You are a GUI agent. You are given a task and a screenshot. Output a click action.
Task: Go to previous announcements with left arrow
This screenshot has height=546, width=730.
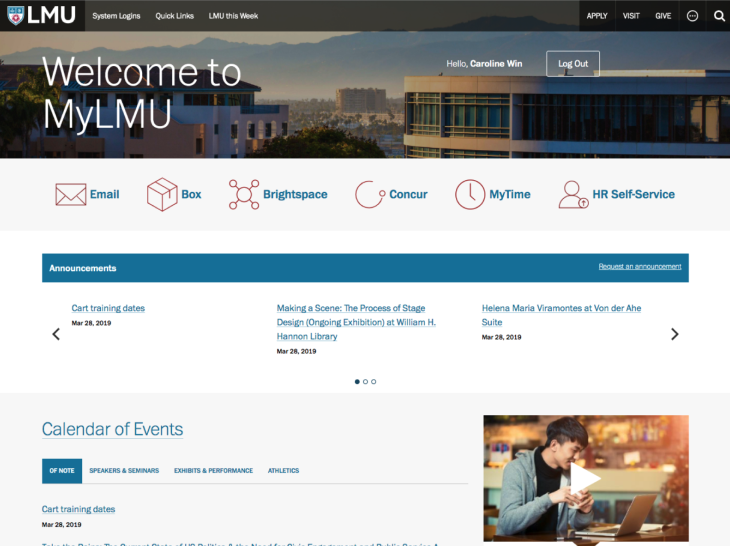(56, 334)
